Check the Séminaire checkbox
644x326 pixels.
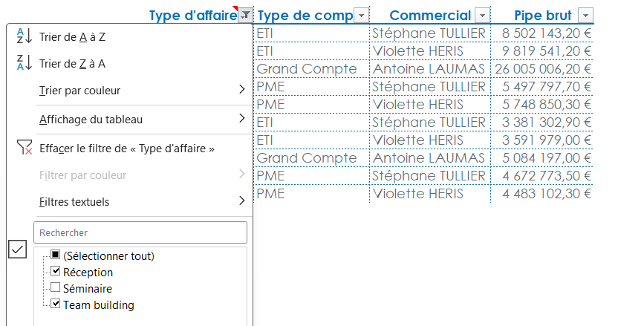(x=56, y=288)
